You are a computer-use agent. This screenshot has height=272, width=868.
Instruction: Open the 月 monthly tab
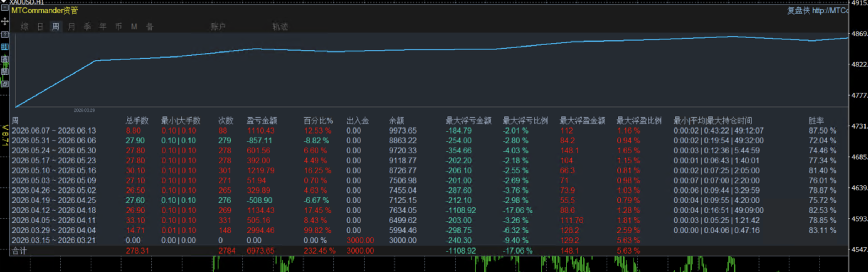(71, 27)
